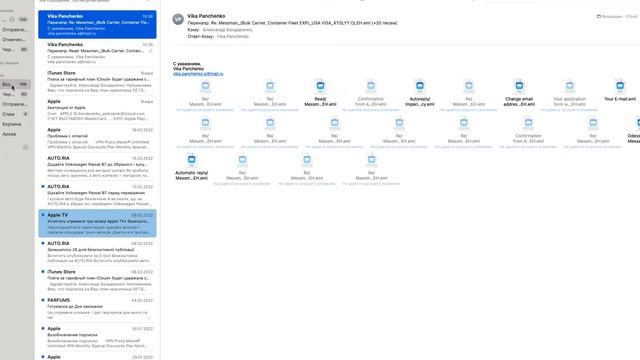640x360 pixels.
Task: Open the 'Automatic reply: Messm...EH.eml' attachment icon
Action: pyautogui.click(x=191, y=160)
